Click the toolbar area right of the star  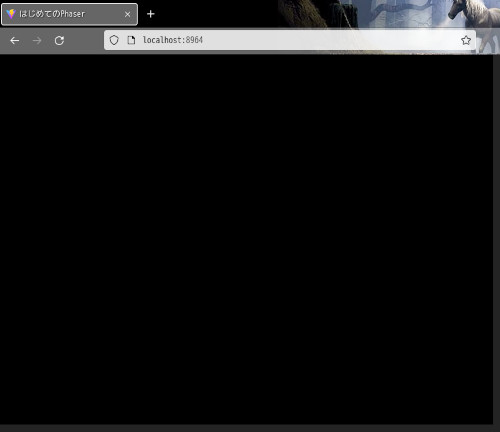(488, 41)
